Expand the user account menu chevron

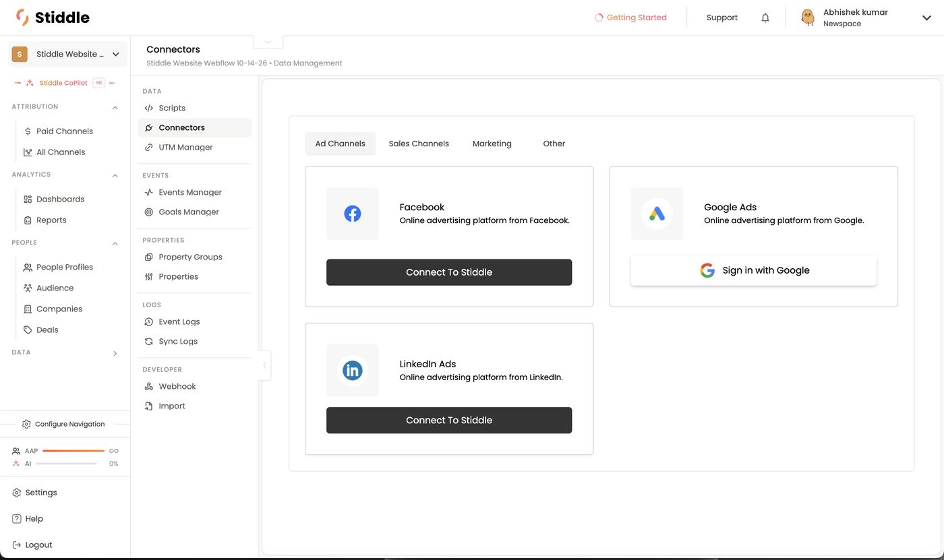[x=926, y=18]
